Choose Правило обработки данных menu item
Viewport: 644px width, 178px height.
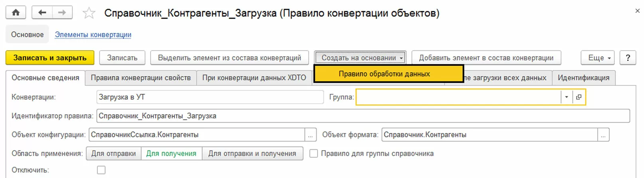tap(384, 74)
